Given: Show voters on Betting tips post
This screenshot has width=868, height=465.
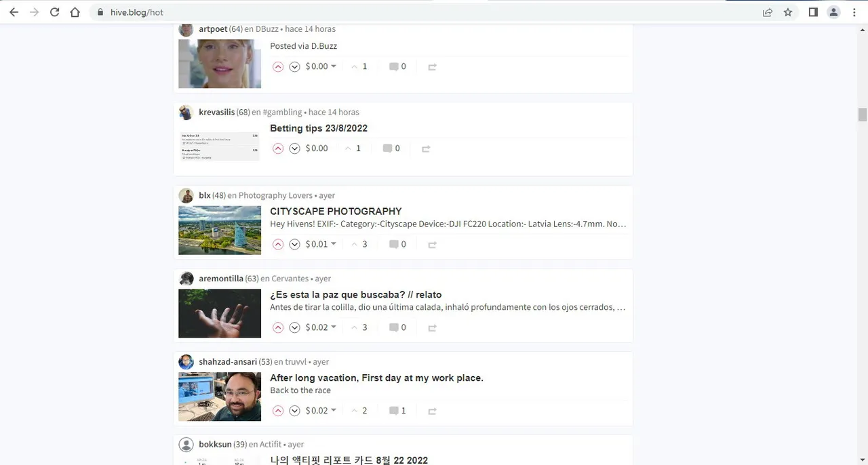Looking at the screenshot, I should (x=353, y=148).
